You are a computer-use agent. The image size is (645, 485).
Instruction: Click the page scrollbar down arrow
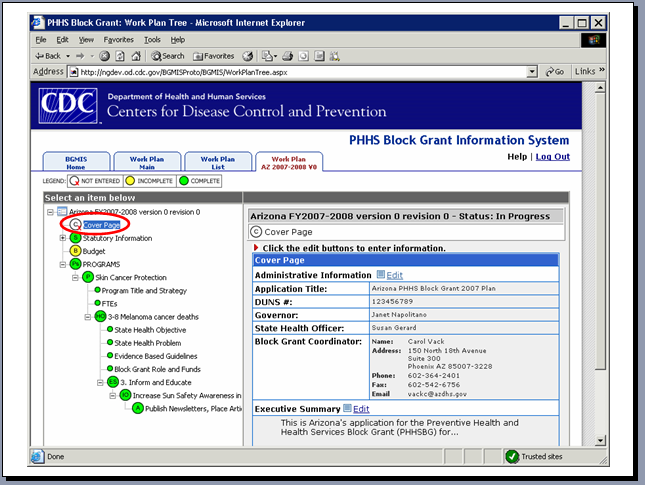coord(600,441)
